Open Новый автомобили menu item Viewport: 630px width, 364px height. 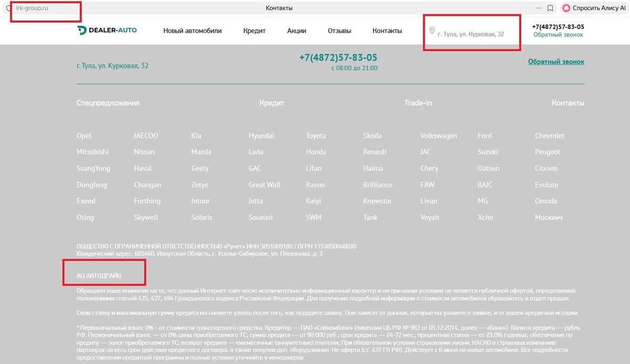(193, 31)
